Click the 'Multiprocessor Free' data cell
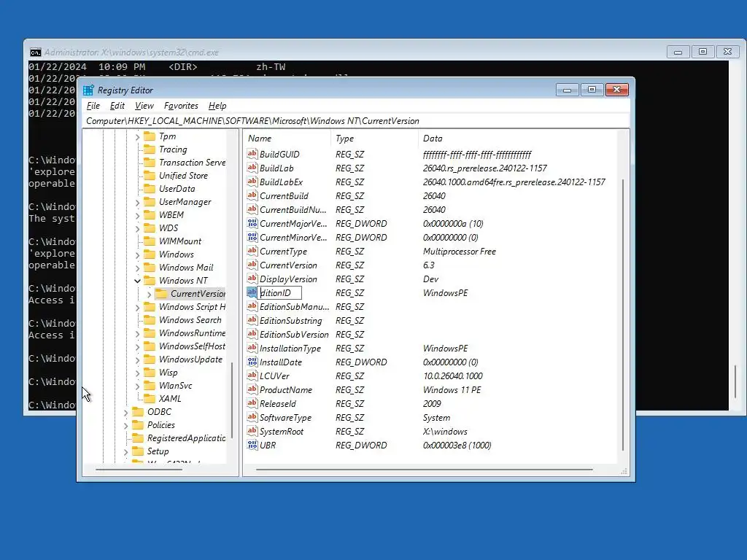The width and height of the screenshot is (747, 560). tap(460, 251)
